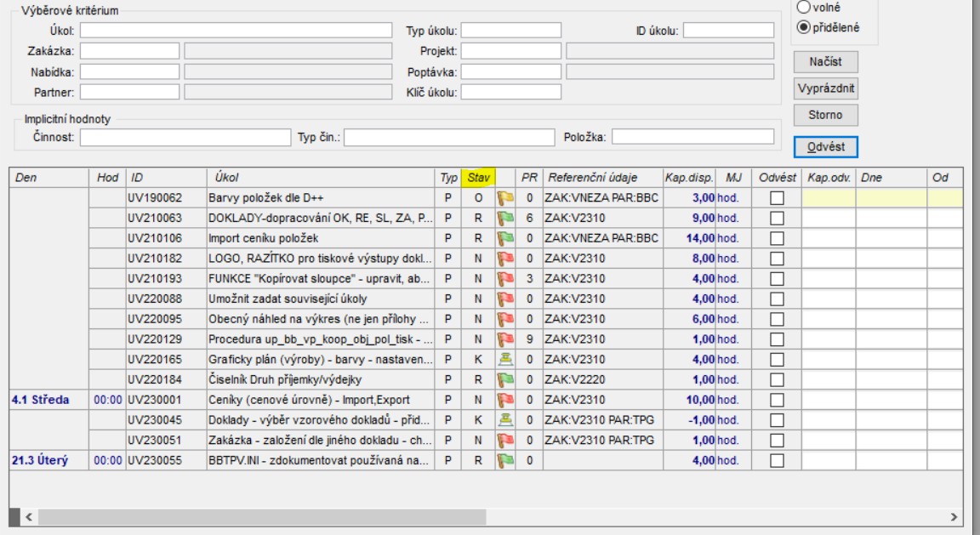This screenshot has height=535, width=980.
Task: Click the yellow flag icon in row UV190062
Action: coord(505,198)
